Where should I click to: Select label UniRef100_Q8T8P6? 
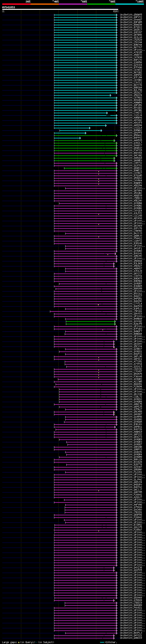(131, 191)
